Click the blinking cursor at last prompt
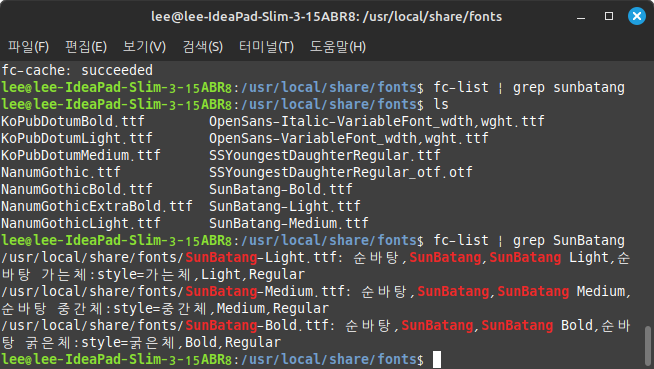 (437, 360)
